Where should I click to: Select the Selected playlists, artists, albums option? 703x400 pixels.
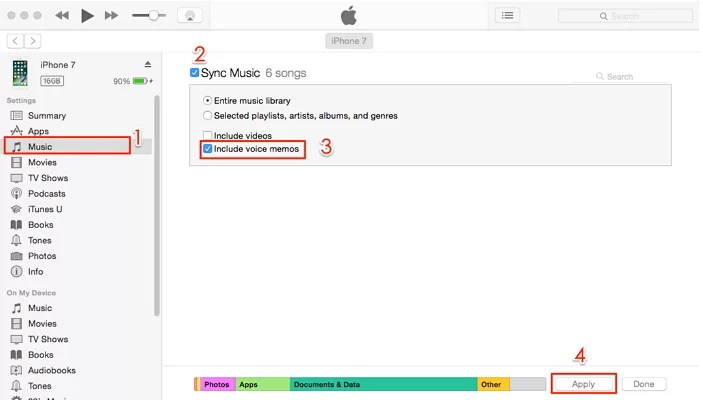207,116
